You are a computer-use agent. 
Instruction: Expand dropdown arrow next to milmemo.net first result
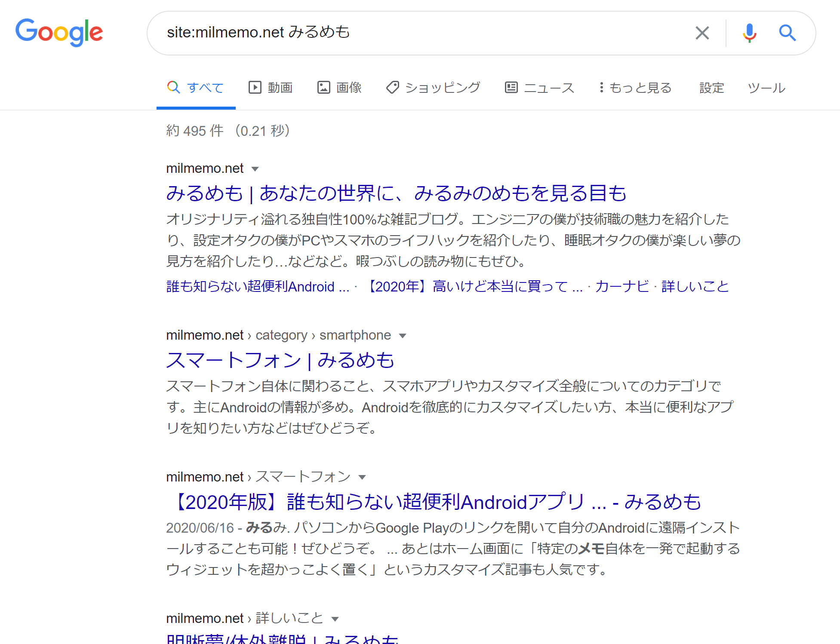(x=255, y=169)
